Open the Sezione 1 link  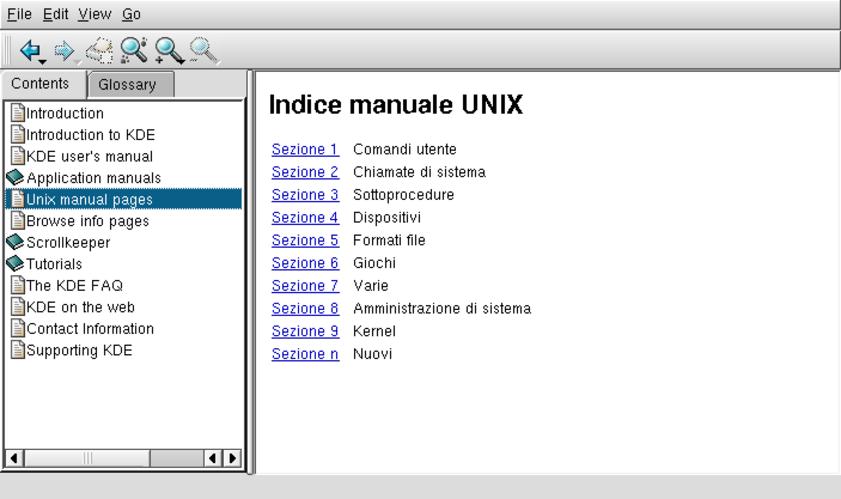click(305, 149)
